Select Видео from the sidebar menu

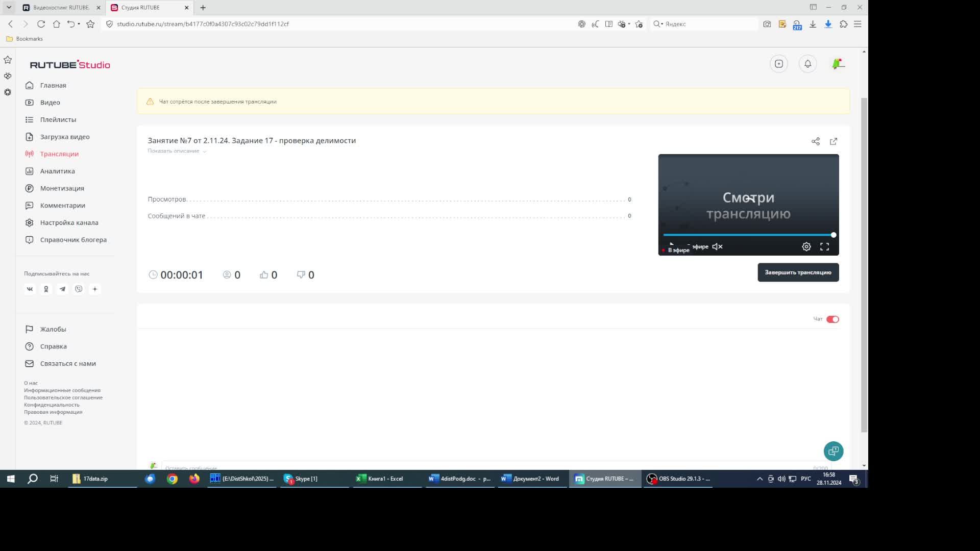click(50, 102)
